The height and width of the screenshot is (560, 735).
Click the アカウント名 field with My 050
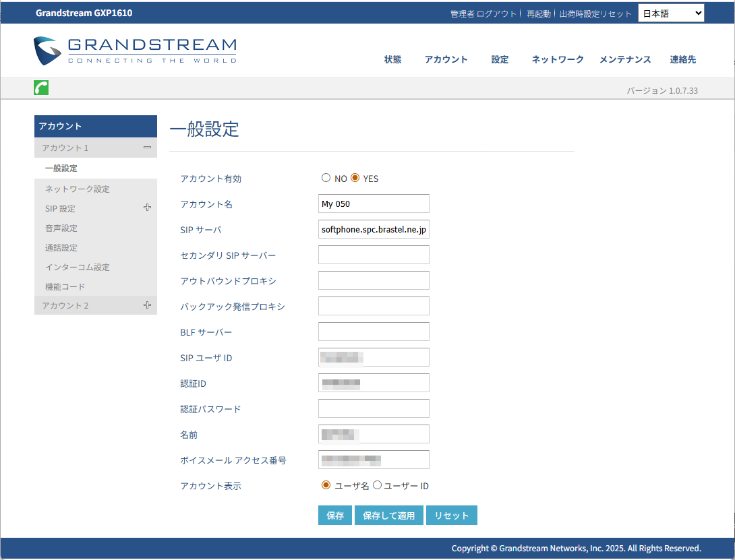374,204
